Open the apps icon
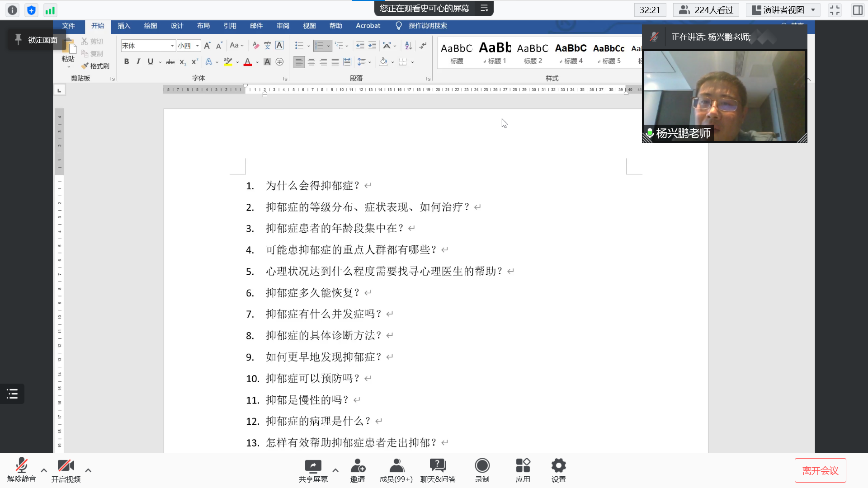Image resolution: width=868 pixels, height=488 pixels. (523, 466)
